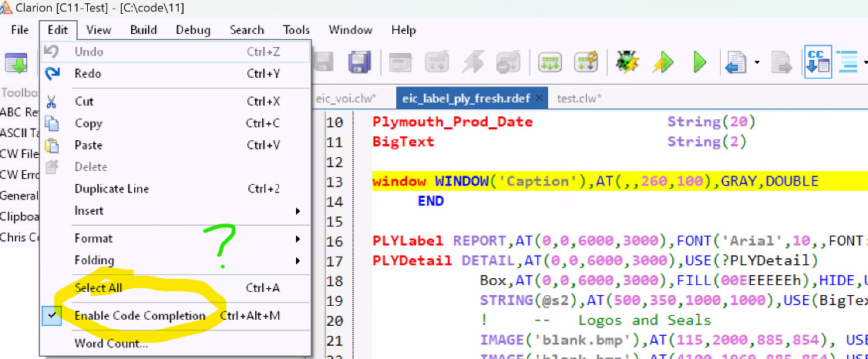Switch to the test.clw tab

pos(579,98)
